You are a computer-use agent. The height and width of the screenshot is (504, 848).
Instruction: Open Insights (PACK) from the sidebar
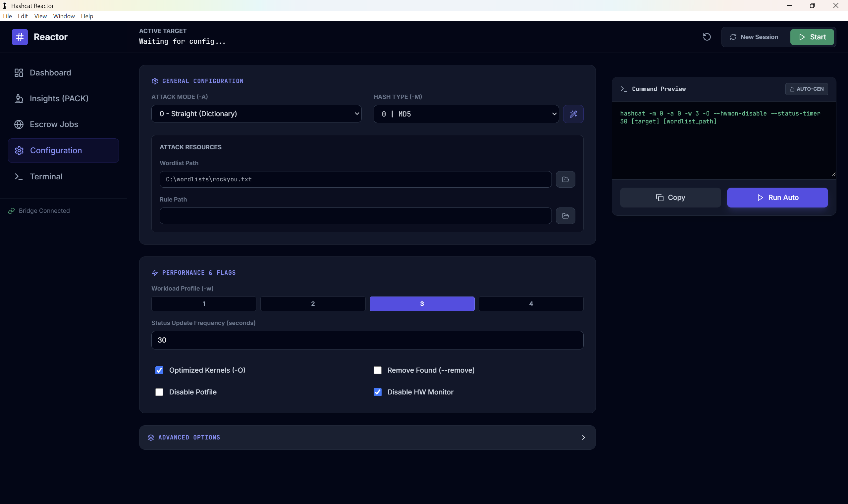59,99
